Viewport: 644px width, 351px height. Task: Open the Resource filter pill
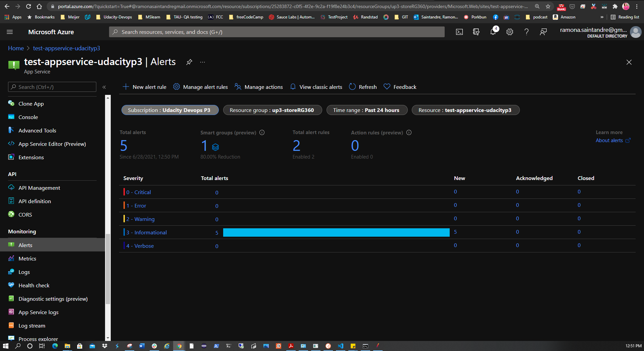[x=466, y=110]
